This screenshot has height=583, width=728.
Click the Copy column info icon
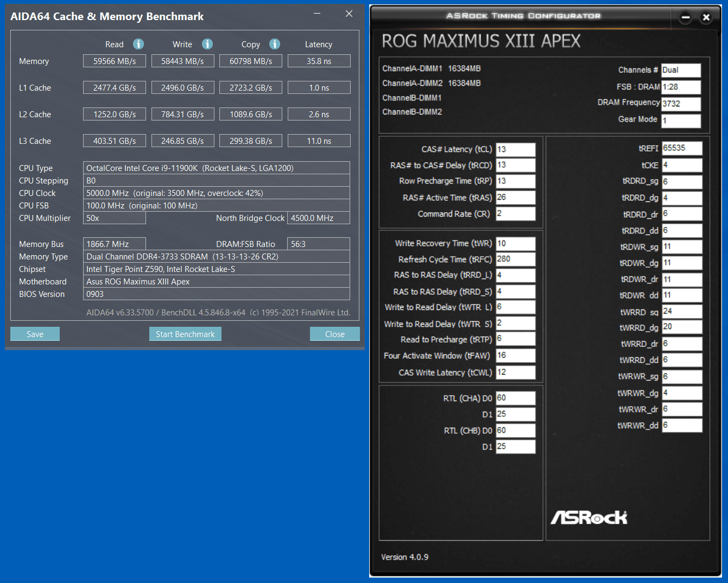pyautogui.click(x=275, y=44)
